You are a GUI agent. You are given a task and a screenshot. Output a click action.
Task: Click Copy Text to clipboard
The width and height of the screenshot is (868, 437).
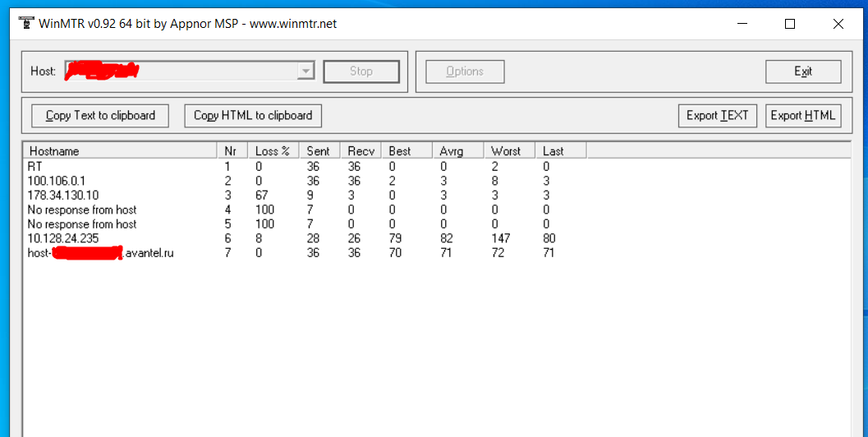click(100, 116)
